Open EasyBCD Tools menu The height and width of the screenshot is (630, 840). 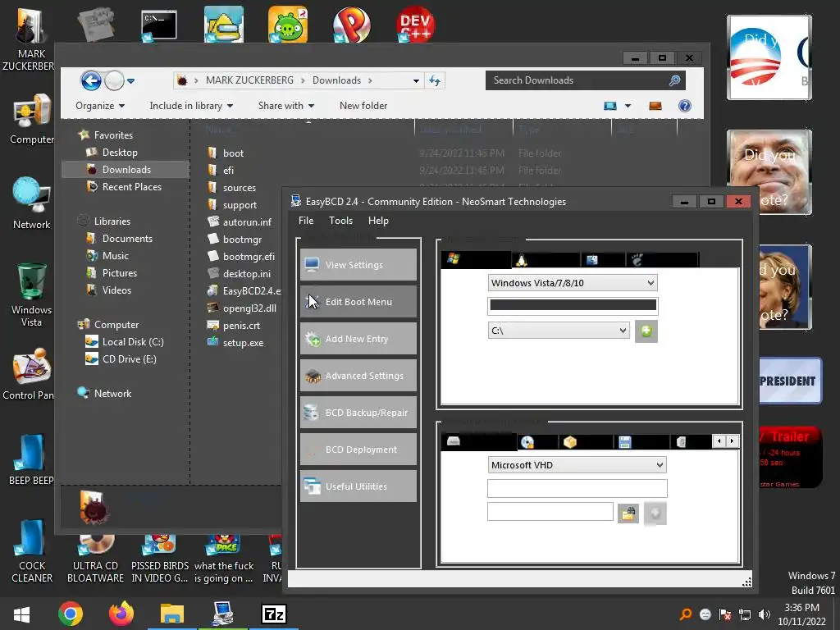340,221
